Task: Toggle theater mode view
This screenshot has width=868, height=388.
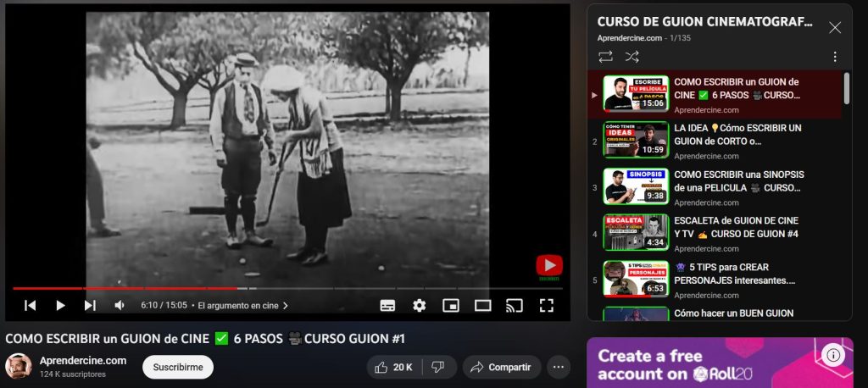Action: 482,306
